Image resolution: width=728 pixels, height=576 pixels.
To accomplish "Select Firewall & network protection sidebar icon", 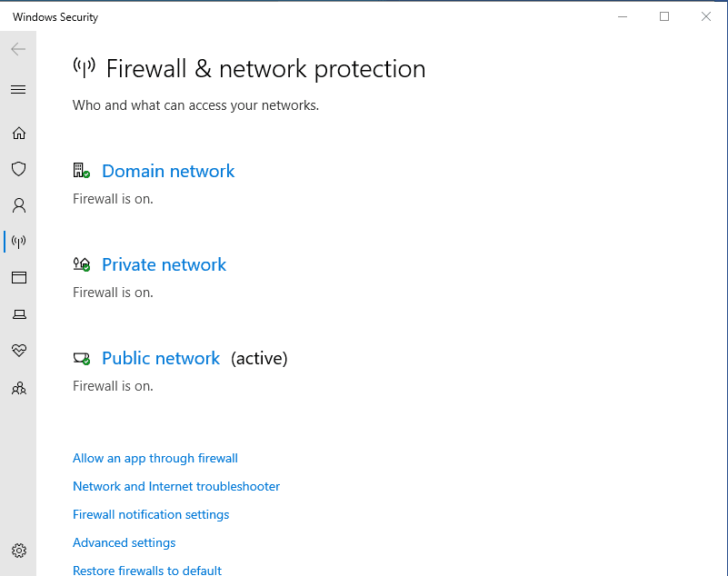I will (18, 242).
